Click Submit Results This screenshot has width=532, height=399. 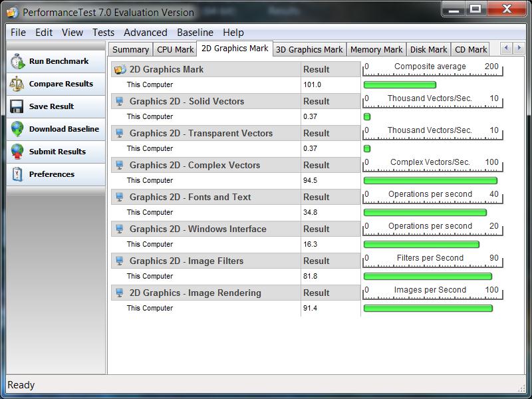(x=56, y=152)
